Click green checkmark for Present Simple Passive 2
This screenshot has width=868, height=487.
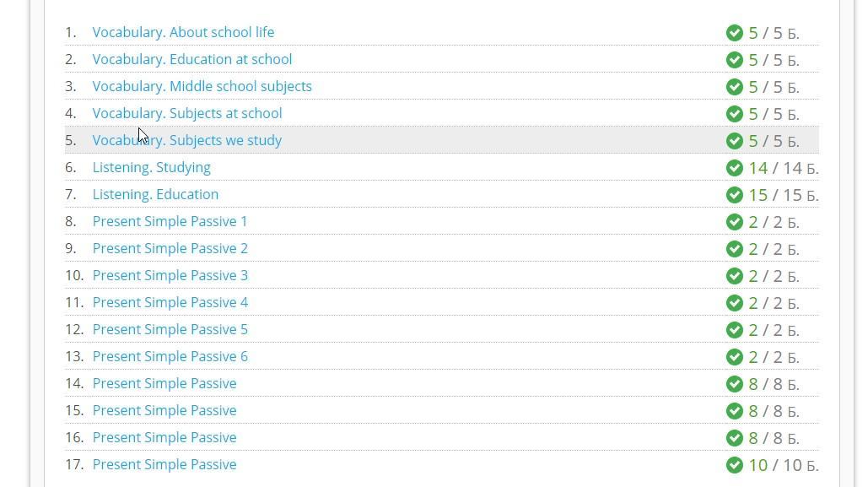735,249
